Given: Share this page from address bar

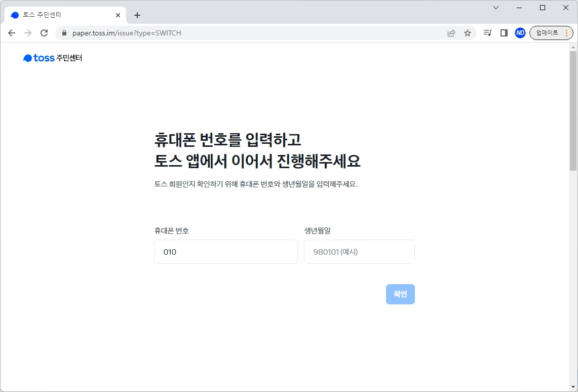Looking at the screenshot, I should click(x=451, y=33).
